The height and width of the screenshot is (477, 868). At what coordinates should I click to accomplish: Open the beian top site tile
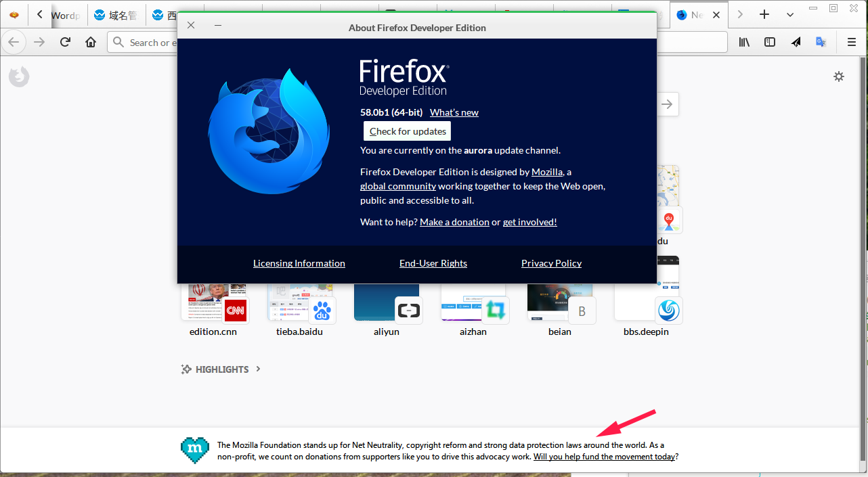(x=560, y=311)
